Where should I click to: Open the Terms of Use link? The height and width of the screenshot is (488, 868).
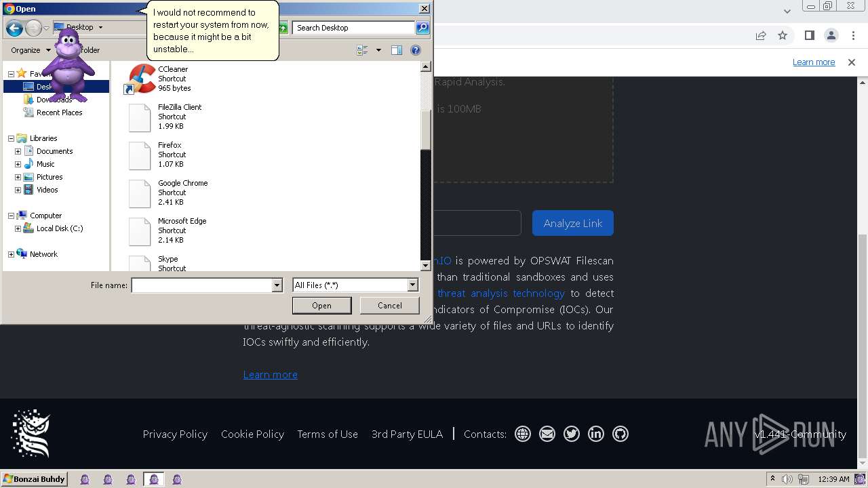[x=328, y=434]
